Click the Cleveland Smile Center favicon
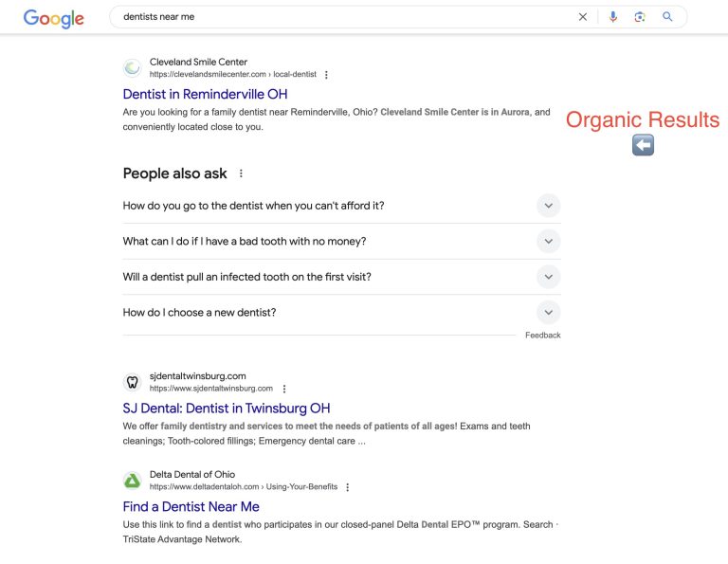This screenshot has height=564, width=728. (x=133, y=68)
